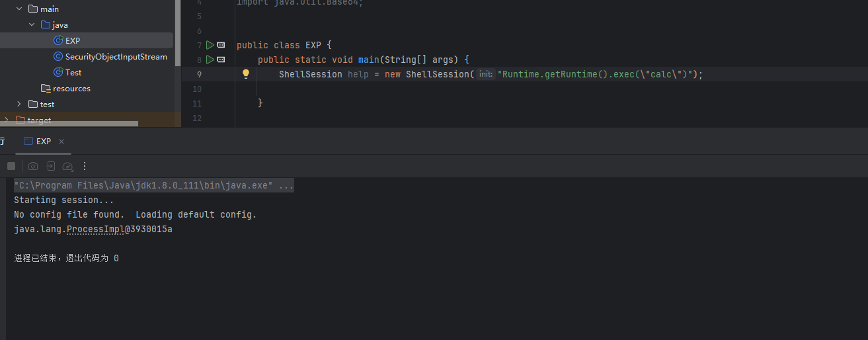Open the Run toolbar more options menu
Image resolution: width=868 pixels, height=340 pixels.
point(85,166)
